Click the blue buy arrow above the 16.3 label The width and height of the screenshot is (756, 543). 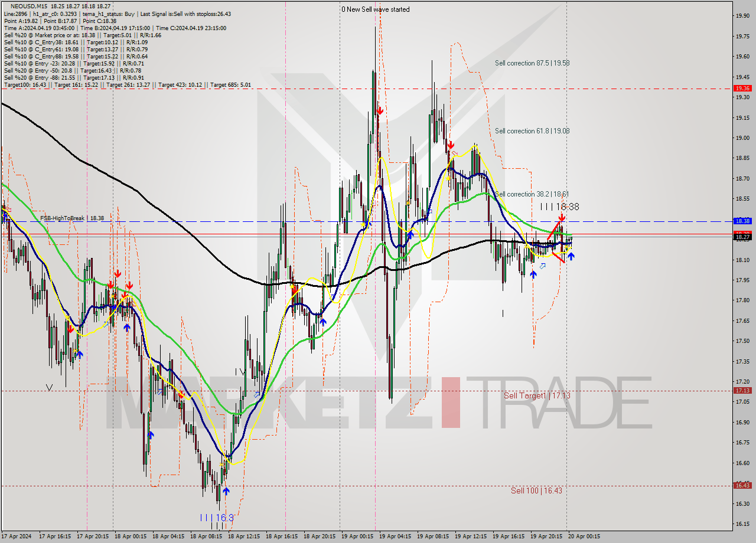226,491
